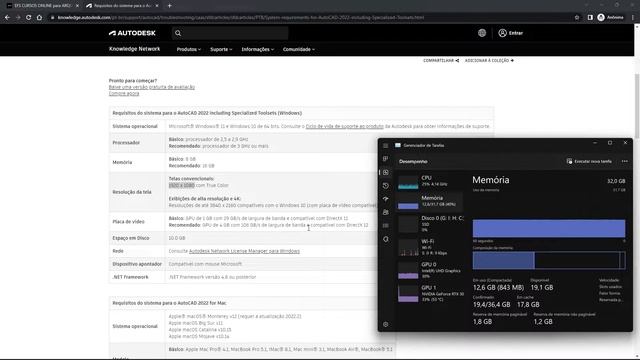Open free trial version download link
This screenshot has height=360, width=640.
151,87
